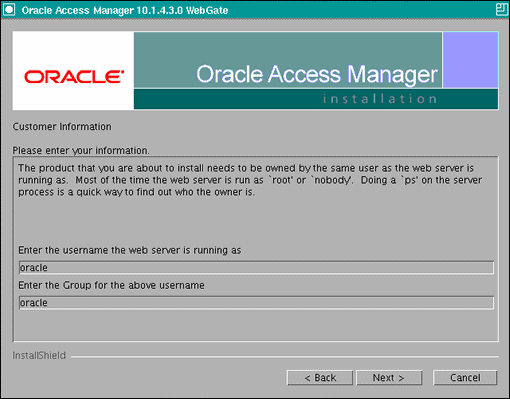Image resolution: width=510 pixels, height=399 pixels.
Task: Click the empty area below the Group field
Action: tap(256, 325)
